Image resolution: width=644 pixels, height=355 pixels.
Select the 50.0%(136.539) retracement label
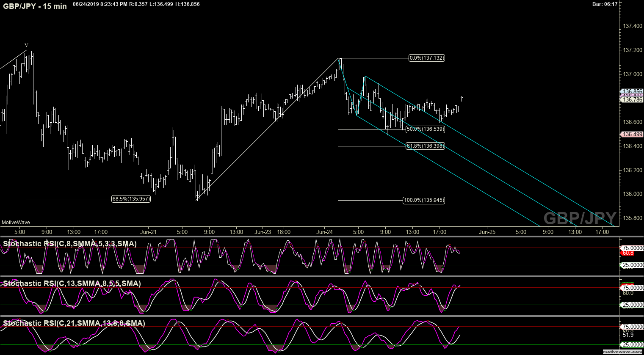coord(425,129)
